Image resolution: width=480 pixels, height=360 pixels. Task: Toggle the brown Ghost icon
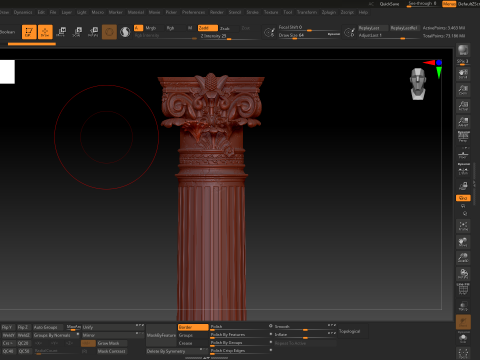coord(463,322)
